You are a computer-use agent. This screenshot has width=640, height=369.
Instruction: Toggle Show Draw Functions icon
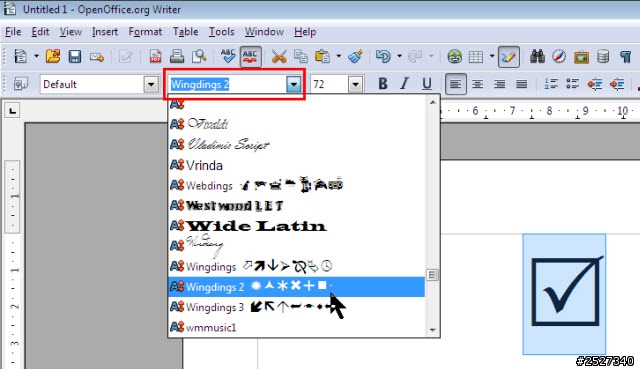pyautogui.click(x=509, y=57)
